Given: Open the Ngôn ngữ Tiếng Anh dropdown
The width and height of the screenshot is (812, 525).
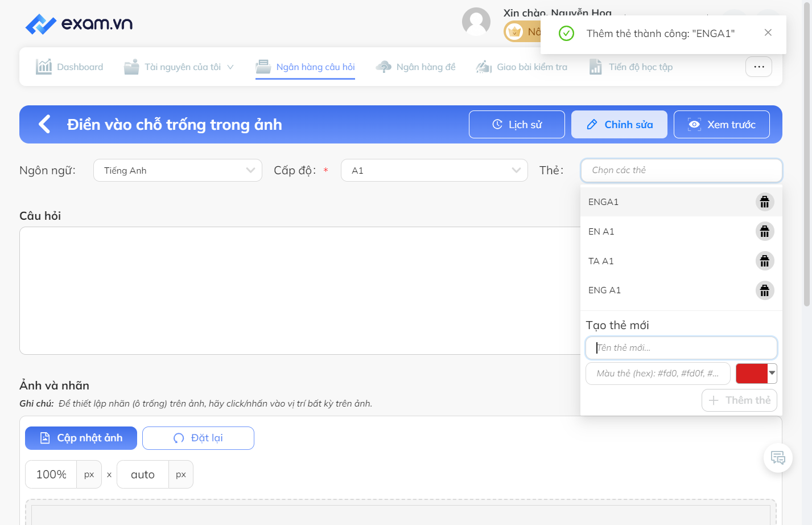Looking at the screenshot, I should 178,170.
